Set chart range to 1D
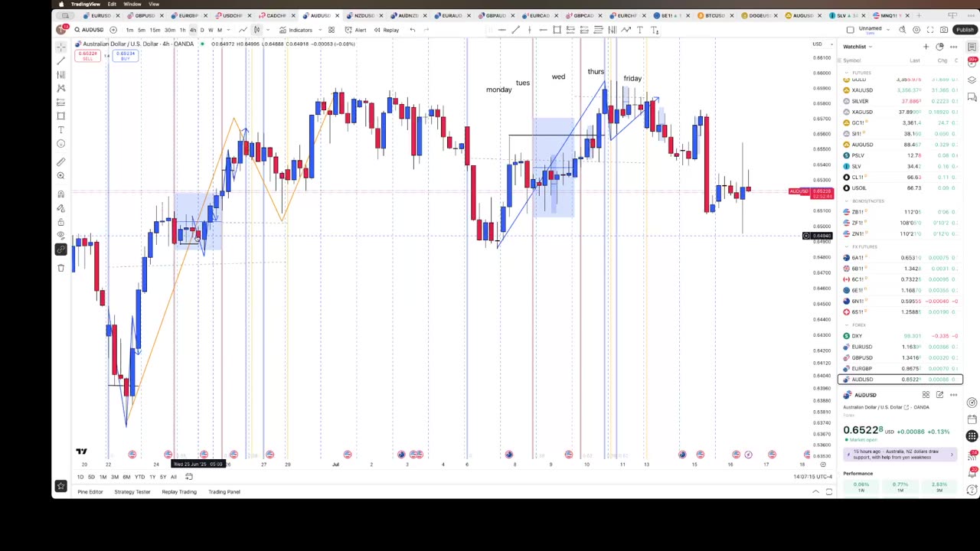 [x=80, y=477]
